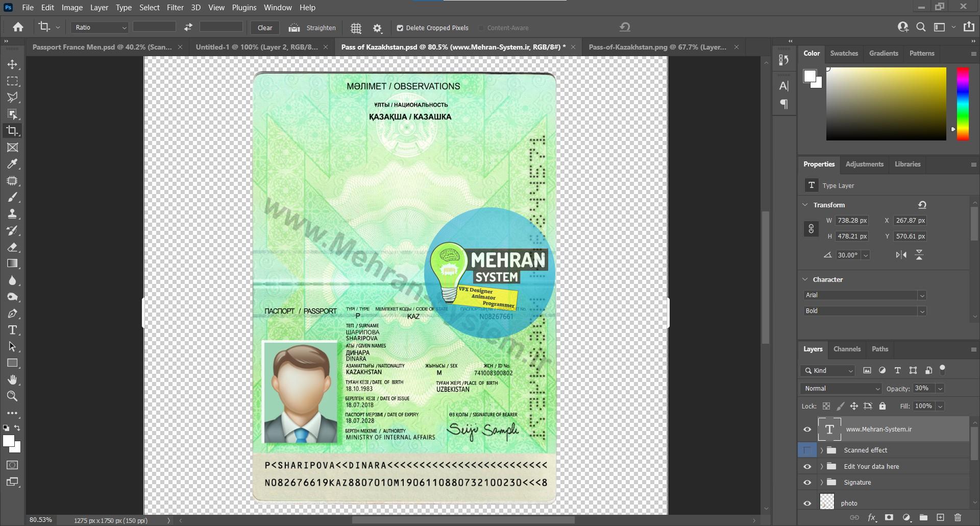
Task: Select the Zoom tool
Action: pos(13,396)
